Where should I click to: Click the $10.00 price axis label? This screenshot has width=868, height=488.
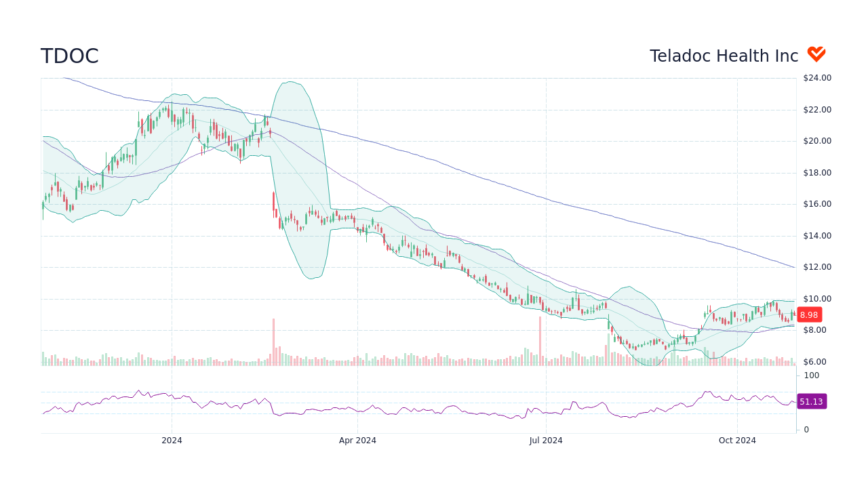[x=817, y=299]
